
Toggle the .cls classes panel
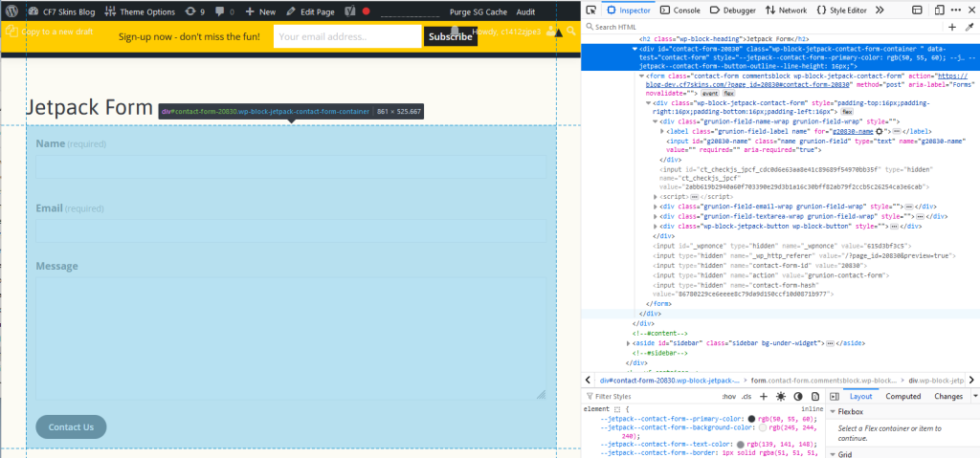click(x=746, y=396)
